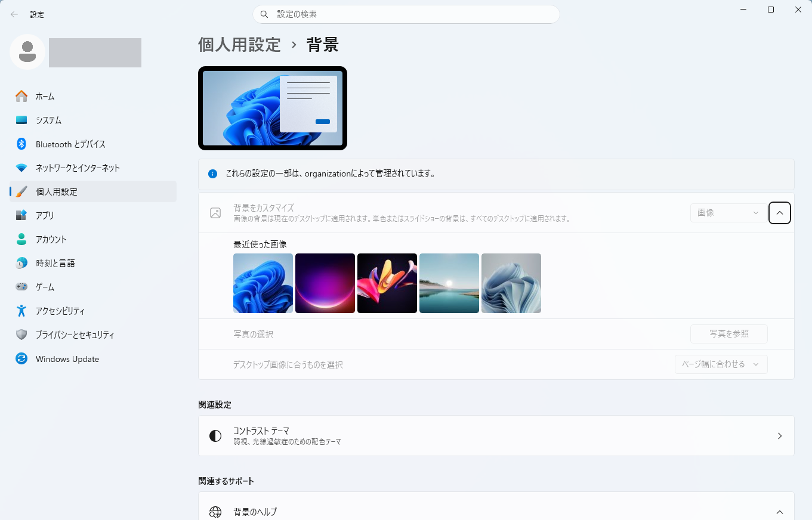Collapse the 背景のヘルプ section chevron
The height and width of the screenshot is (520, 812).
(x=780, y=512)
